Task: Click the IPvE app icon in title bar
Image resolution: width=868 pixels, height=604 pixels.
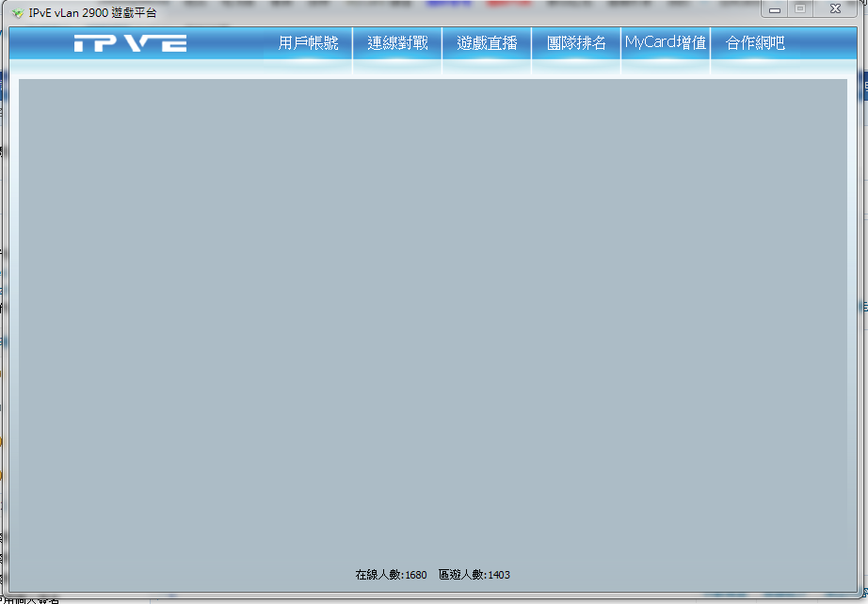Action: click(18, 13)
